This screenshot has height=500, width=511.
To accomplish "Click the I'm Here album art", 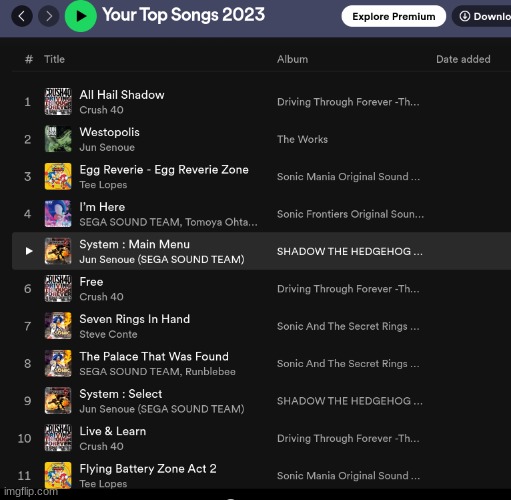I will click(58, 214).
